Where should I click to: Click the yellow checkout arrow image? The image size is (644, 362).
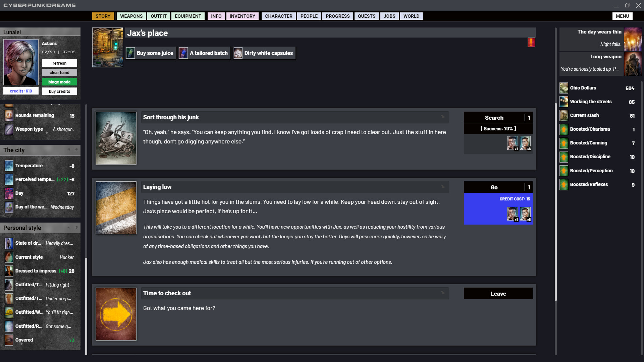(116, 314)
